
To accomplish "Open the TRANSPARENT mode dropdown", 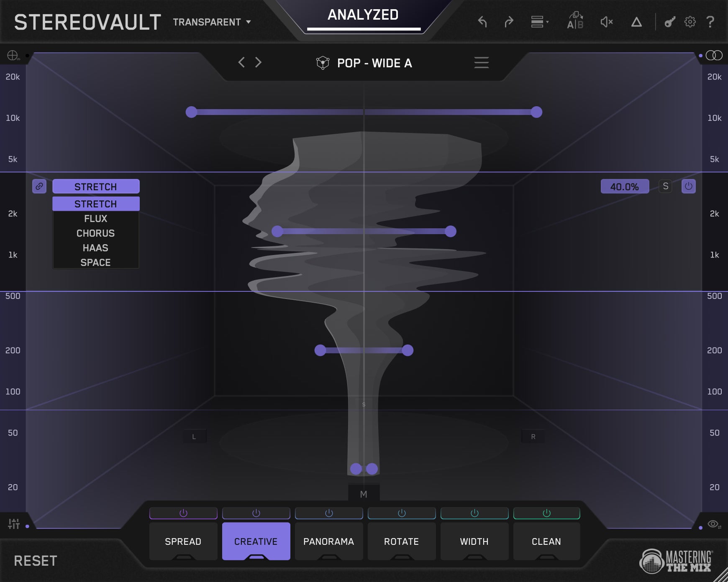I will (212, 22).
